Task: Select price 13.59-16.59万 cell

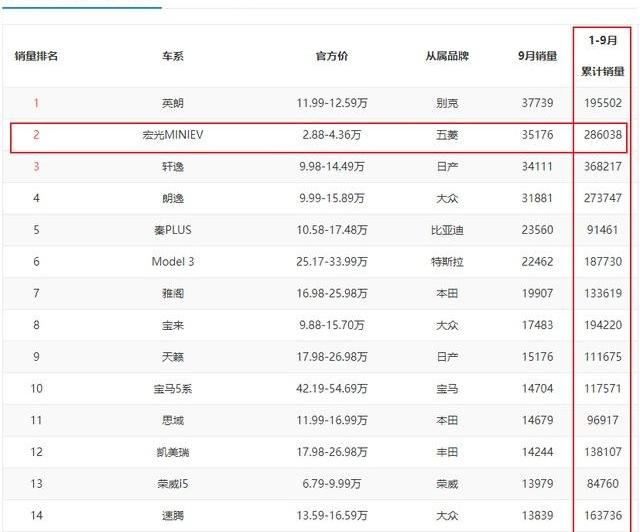Action: pos(332,516)
